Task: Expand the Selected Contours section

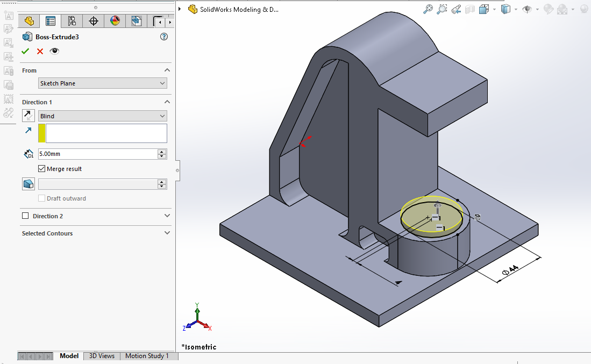Action: coord(167,233)
